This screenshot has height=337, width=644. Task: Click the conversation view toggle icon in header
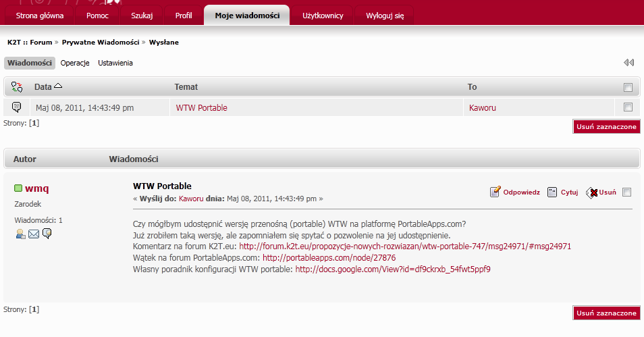17,87
